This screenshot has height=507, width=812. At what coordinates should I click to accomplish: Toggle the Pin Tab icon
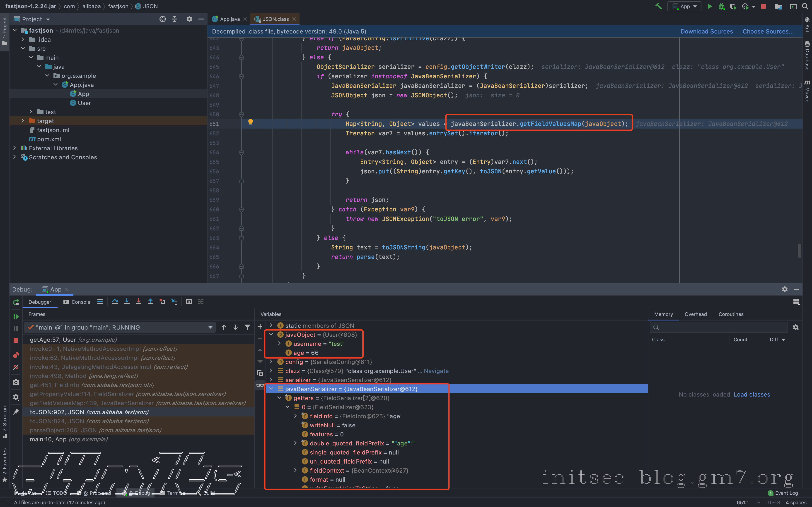pyautogui.click(x=16, y=412)
